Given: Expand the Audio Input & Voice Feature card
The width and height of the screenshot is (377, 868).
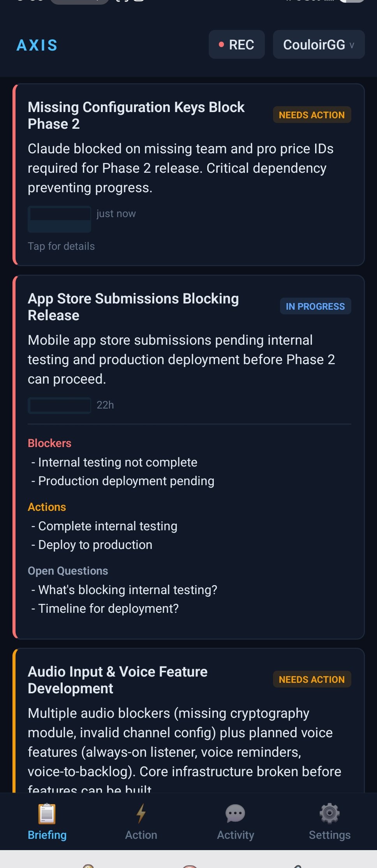Looking at the screenshot, I should pyautogui.click(x=118, y=680).
